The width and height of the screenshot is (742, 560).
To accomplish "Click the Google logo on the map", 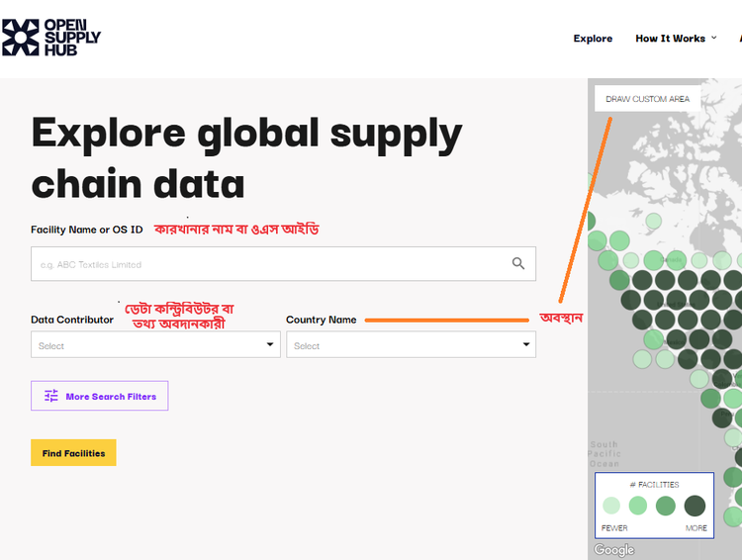I will click(614, 549).
